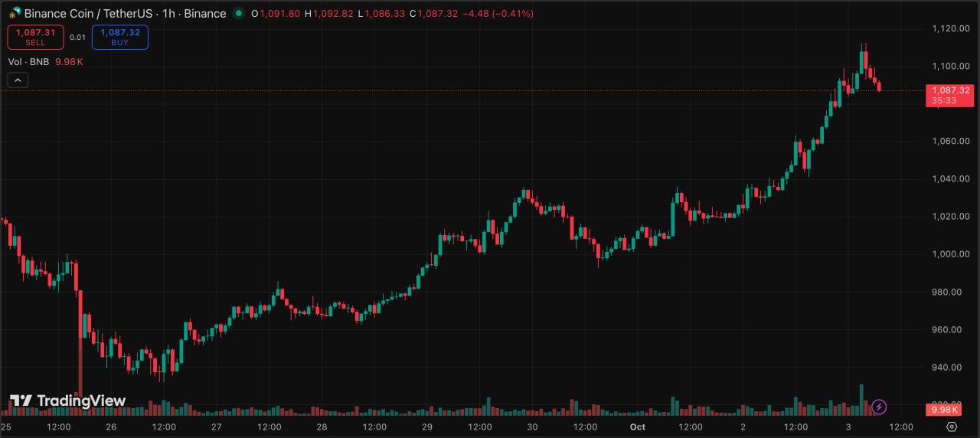Screen dimensions: 980x438
Task: Click the 1,100.00 price axis label
Action: pyautogui.click(x=951, y=66)
